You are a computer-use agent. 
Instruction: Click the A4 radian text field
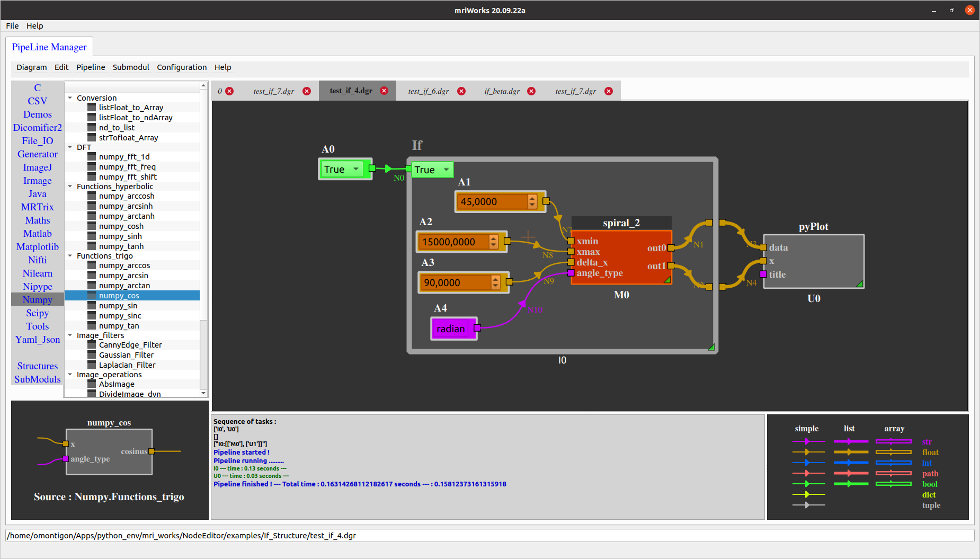[x=452, y=329]
